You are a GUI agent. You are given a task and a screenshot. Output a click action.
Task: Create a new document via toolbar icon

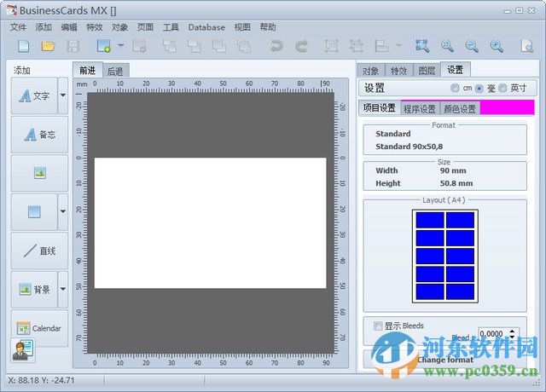pos(23,46)
